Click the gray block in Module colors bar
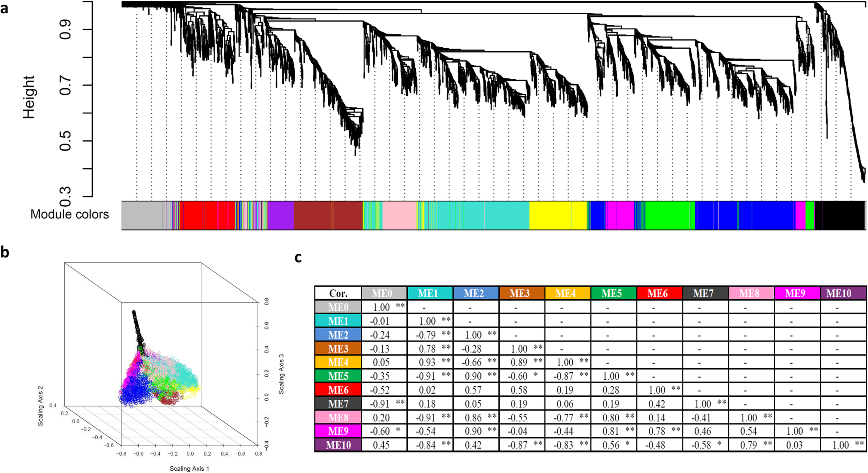The height and width of the screenshot is (473, 868). [x=142, y=215]
